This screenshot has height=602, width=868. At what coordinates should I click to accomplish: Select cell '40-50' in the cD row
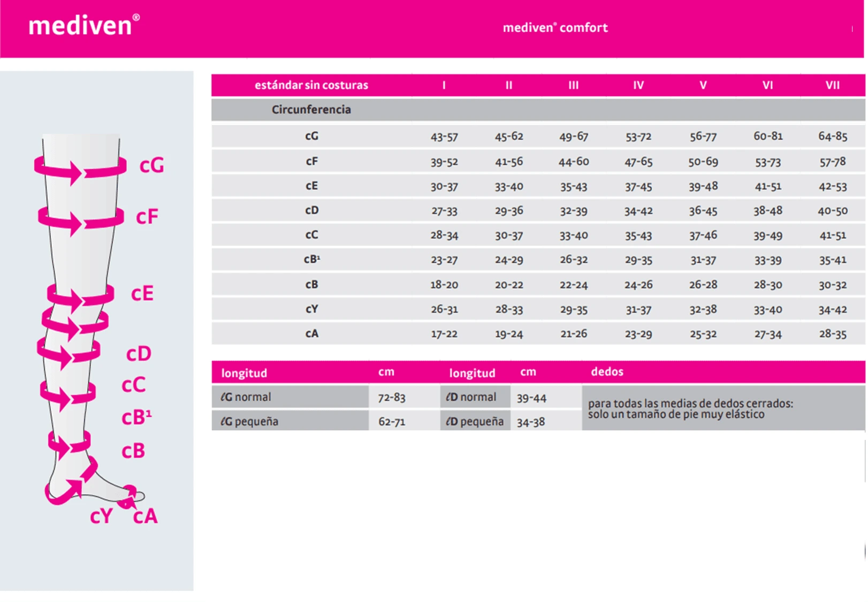[x=833, y=211]
